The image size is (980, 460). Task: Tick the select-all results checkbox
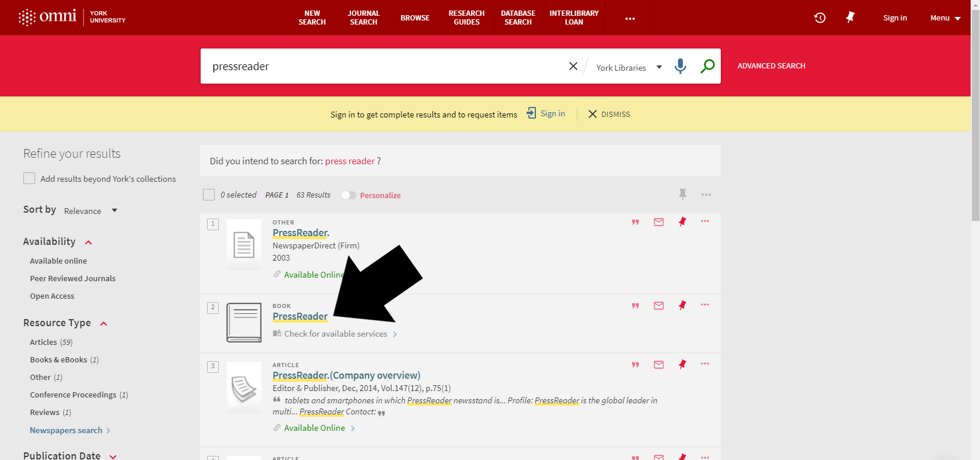tap(209, 195)
